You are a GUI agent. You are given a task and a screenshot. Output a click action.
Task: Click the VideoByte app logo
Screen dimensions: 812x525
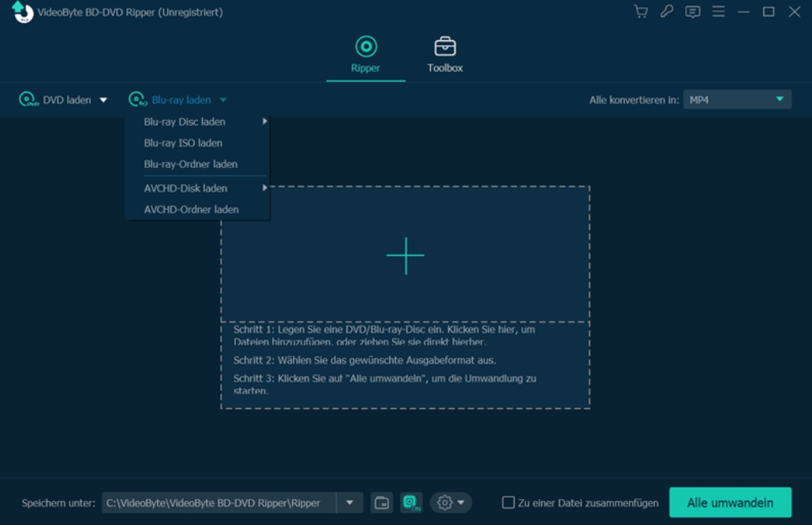pos(22,12)
